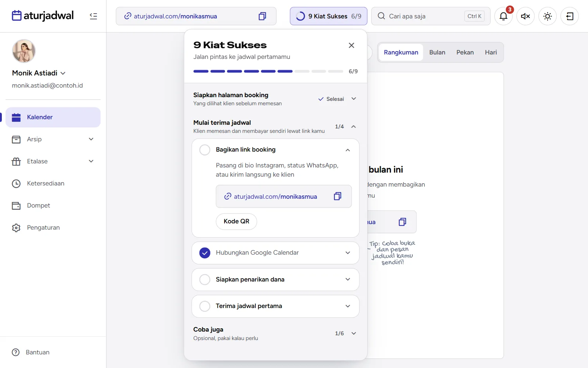The image size is (588, 368).
Task: Expand the Arsip submenu
Action: 91,139
